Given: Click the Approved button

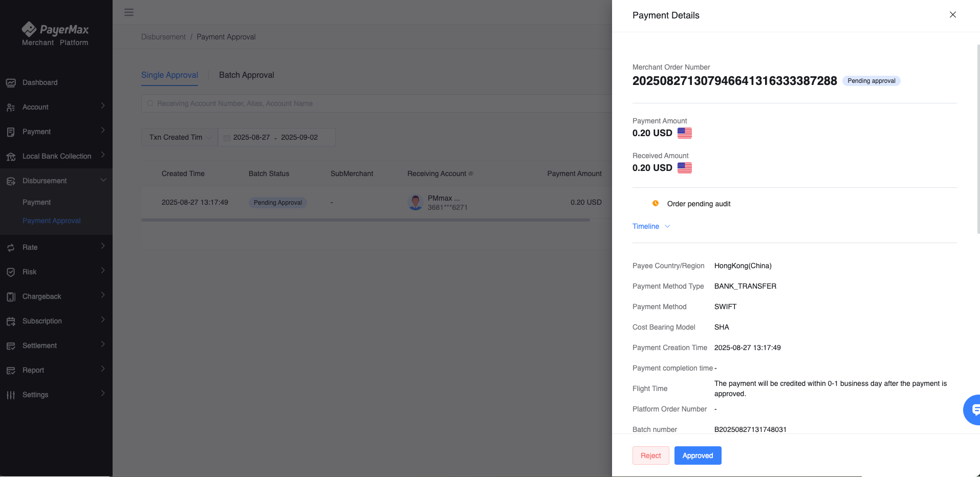Looking at the screenshot, I should [698, 456].
